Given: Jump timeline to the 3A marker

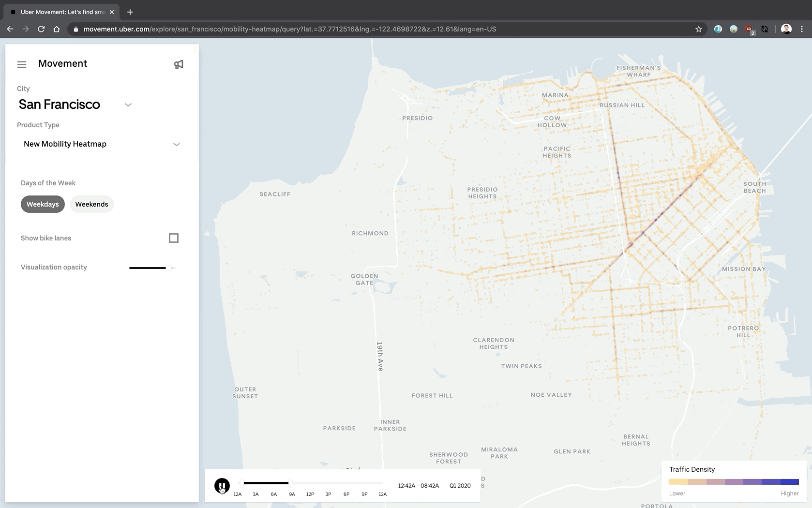Looking at the screenshot, I should (256, 494).
